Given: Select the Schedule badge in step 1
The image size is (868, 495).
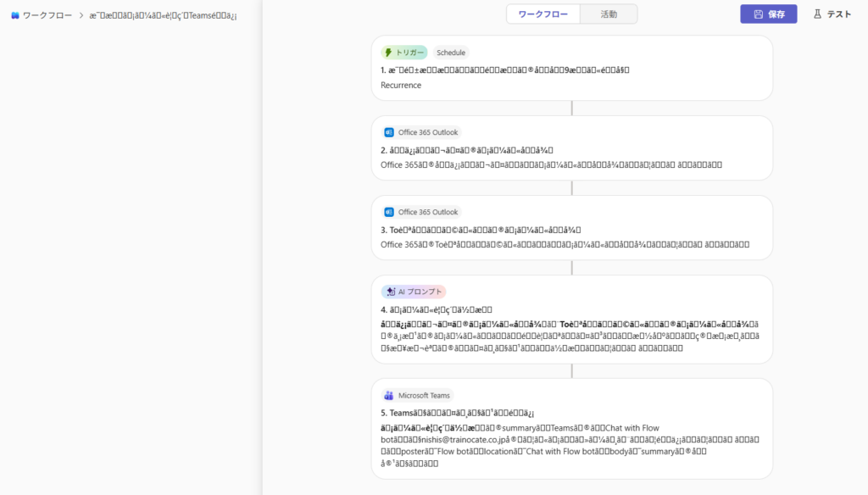Looking at the screenshot, I should (x=451, y=53).
